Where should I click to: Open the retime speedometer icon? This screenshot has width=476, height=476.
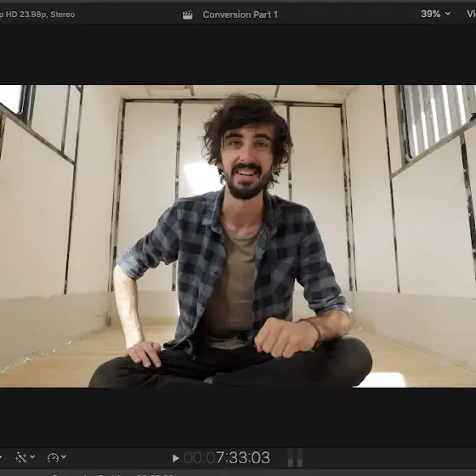(53, 457)
